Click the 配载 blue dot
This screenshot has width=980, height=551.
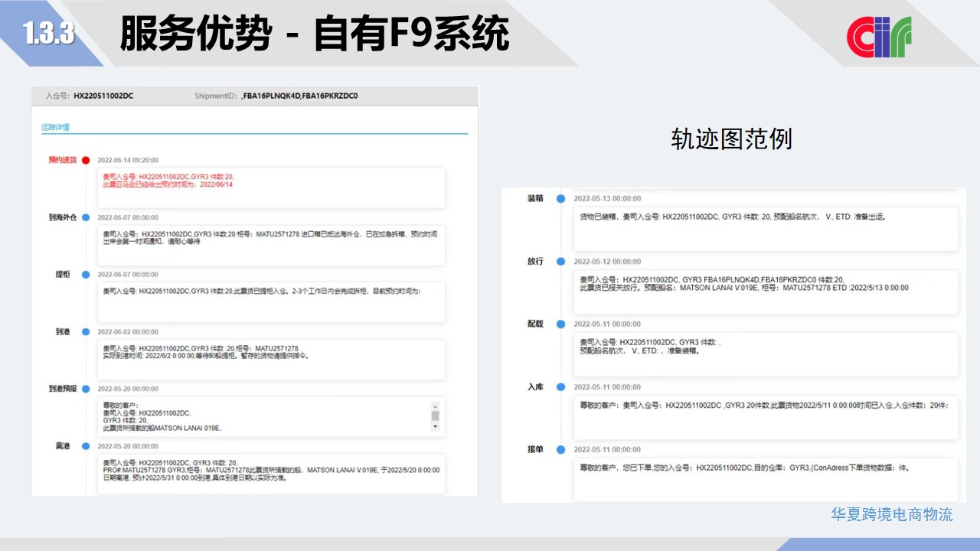[x=561, y=324]
